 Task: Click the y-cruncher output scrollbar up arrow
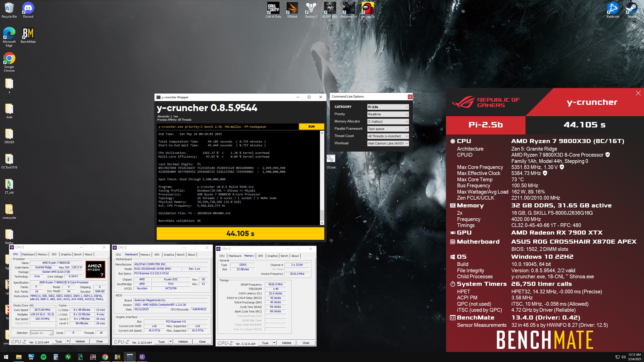coord(322,133)
